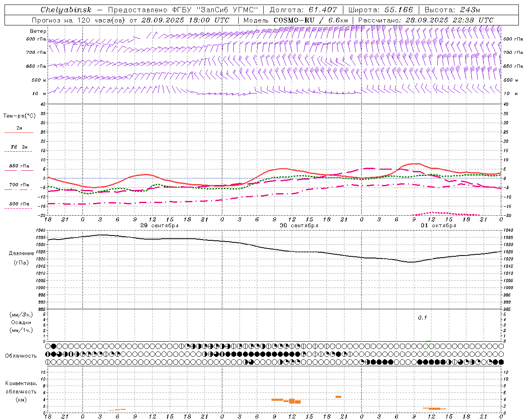The height and width of the screenshot is (420, 525).
Task: Click the 'Td 2м' dew point legend entry
Action: [19, 147]
